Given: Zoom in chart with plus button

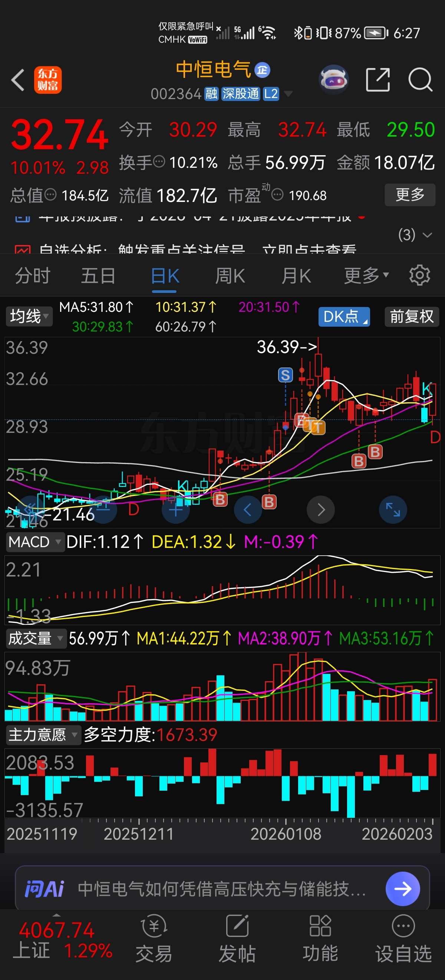Looking at the screenshot, I should tap(175, 510).
